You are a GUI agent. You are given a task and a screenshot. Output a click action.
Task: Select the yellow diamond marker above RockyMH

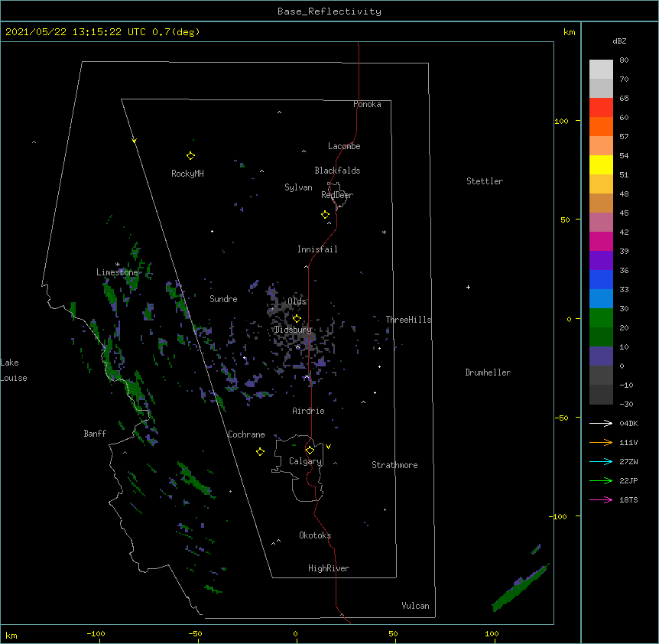190,156
